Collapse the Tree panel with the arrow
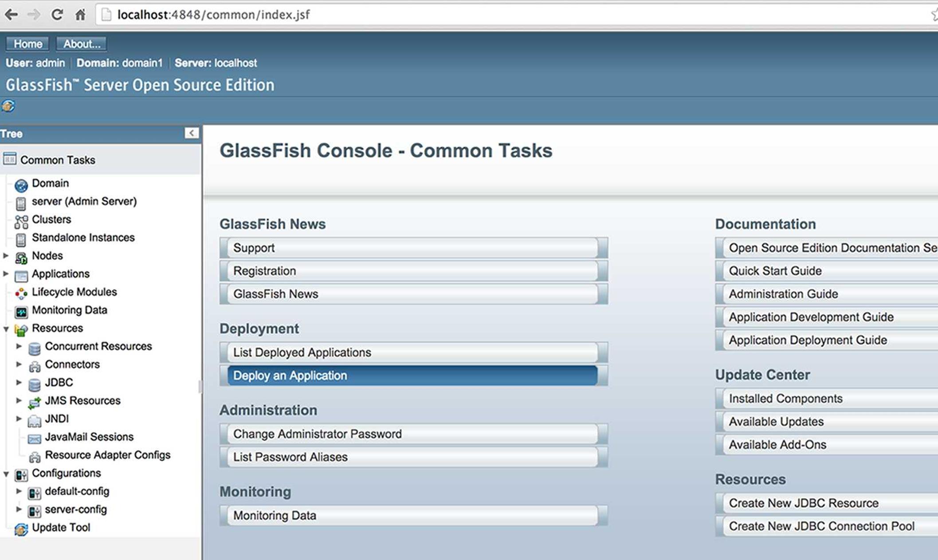Image resolution: width=938 pixels, height=560 pixels. (191, 133)
